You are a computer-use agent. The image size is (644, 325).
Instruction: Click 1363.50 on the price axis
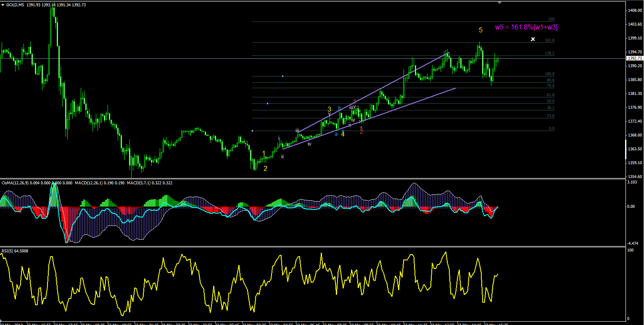click(635, 149)
